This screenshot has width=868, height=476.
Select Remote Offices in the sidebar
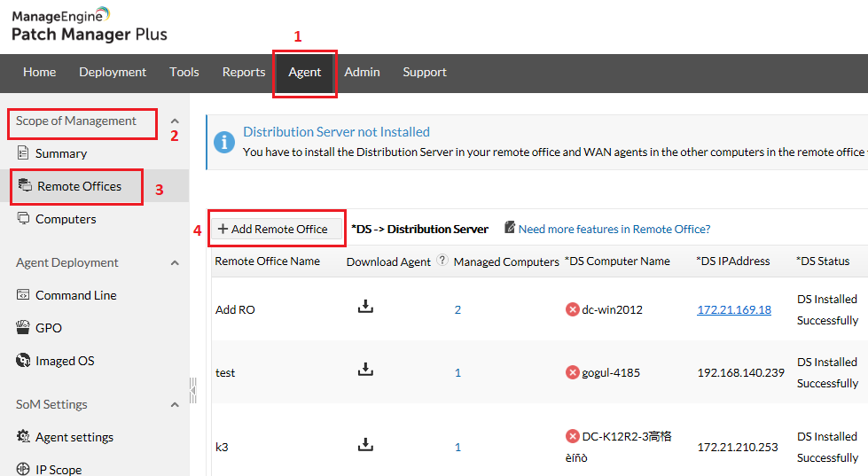pyautogui.click(x=79, y=186)
